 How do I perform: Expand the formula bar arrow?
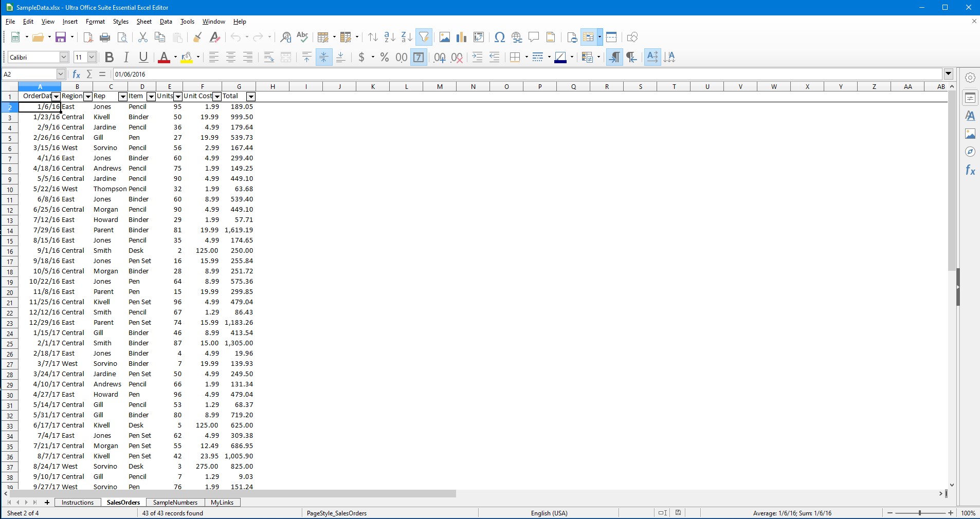pyautogui.click(x=949, y=74)
